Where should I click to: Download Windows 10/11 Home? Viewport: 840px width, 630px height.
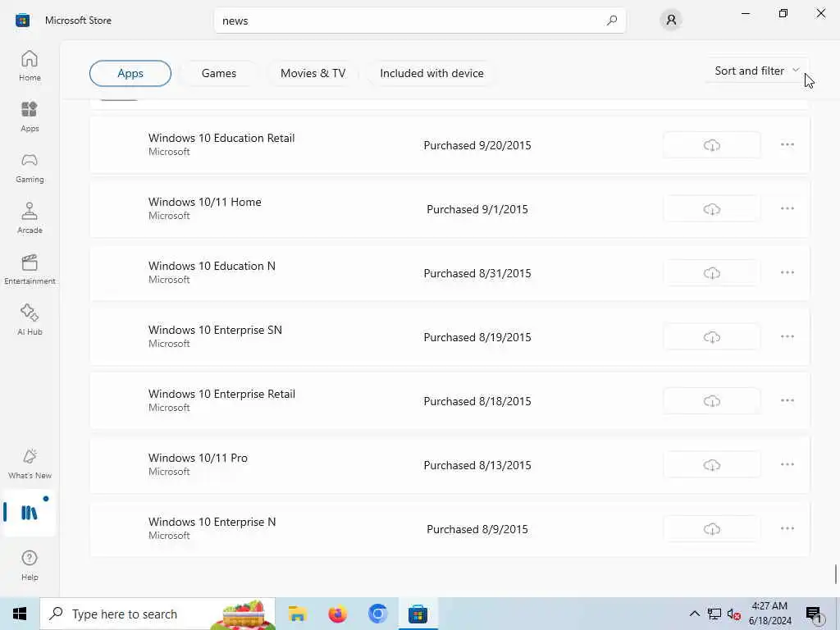click(x=711, y=209)
